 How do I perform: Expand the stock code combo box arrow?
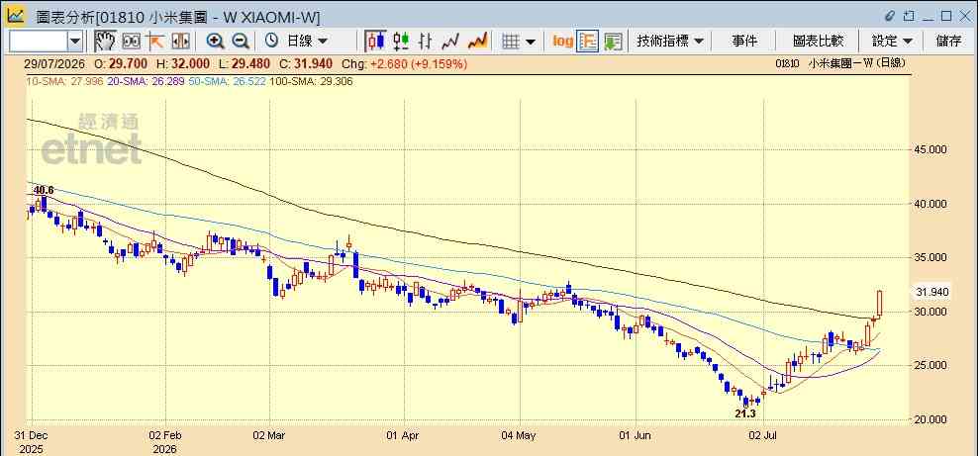tap(75, 42)
